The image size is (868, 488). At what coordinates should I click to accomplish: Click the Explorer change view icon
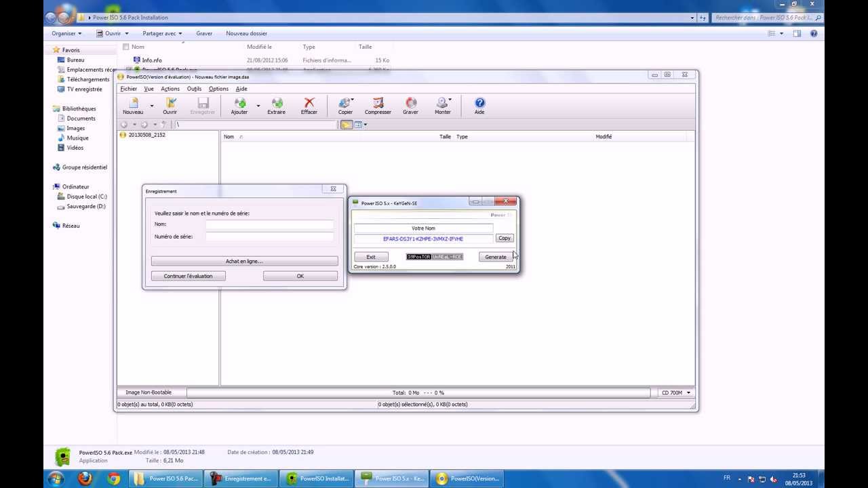[771, 33]
